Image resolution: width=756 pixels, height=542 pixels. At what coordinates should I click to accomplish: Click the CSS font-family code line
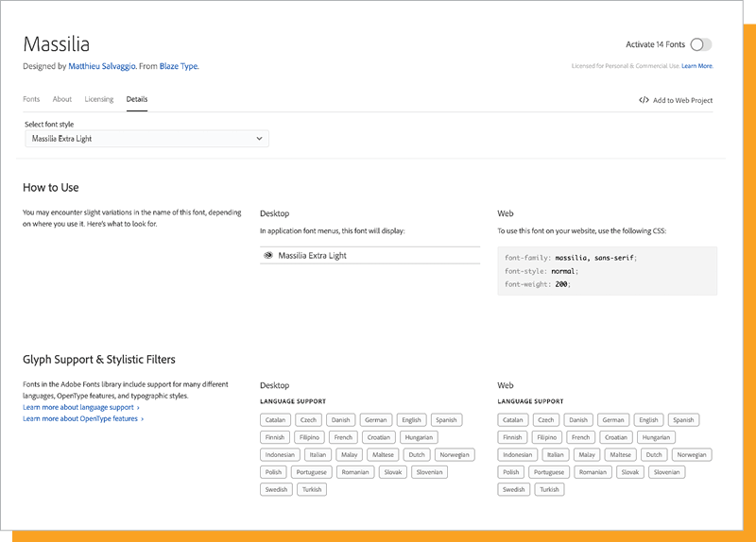click(x=571, y=258)
